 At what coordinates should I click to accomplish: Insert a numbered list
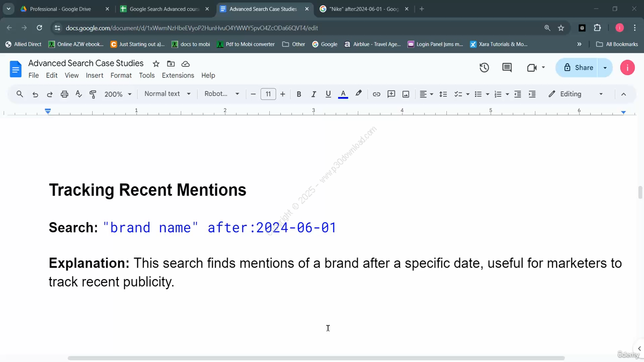click(498, 94)
